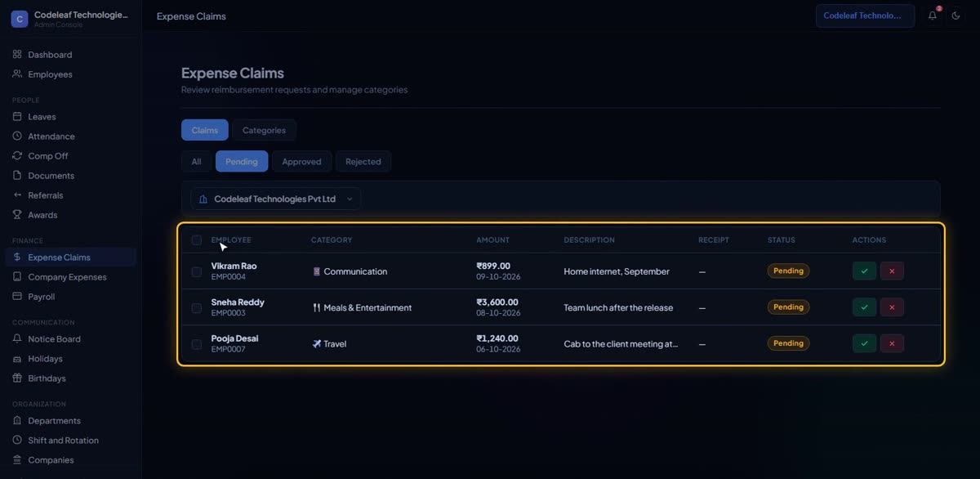This screenshot has width=980, height=479.
Task: Open Departments in the sidebar
Action: tap(70, 421)
